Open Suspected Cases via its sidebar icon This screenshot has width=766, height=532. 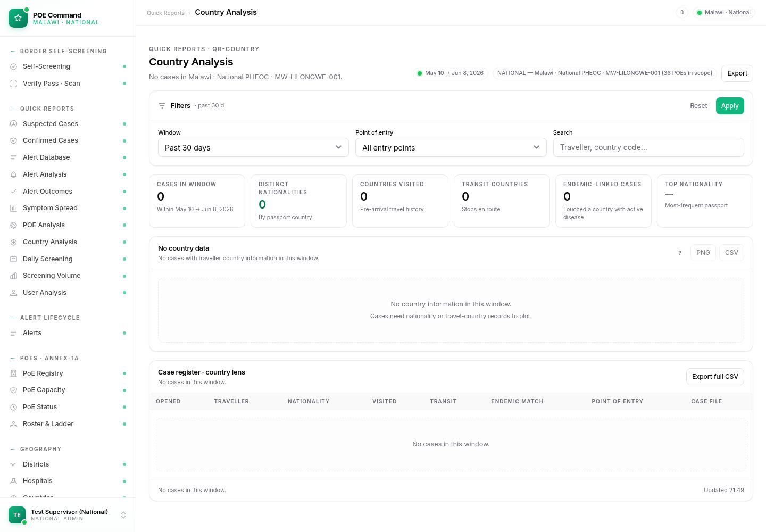click(14, 124)
